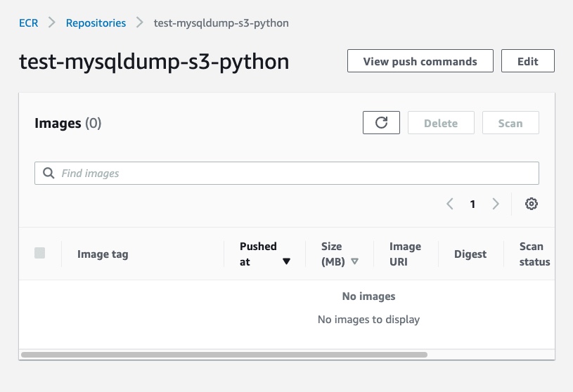Click the search magnifier icon
The width and height of the screenshot is (573, 392).
49,173
